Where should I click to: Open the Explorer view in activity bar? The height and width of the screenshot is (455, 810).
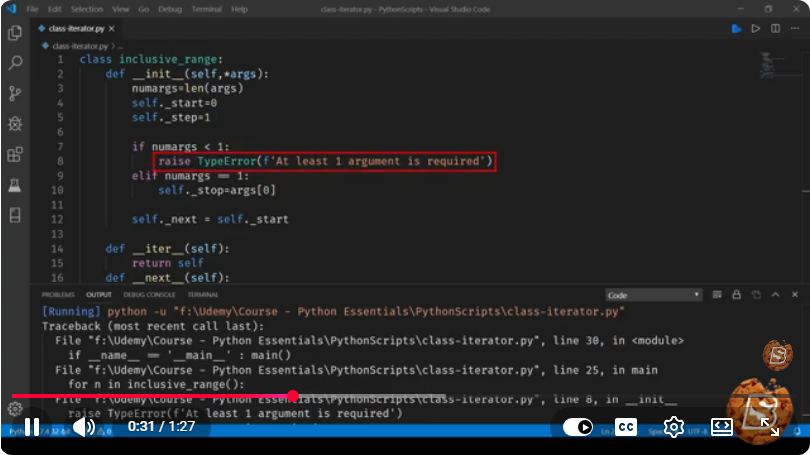(x=15, y=33)
